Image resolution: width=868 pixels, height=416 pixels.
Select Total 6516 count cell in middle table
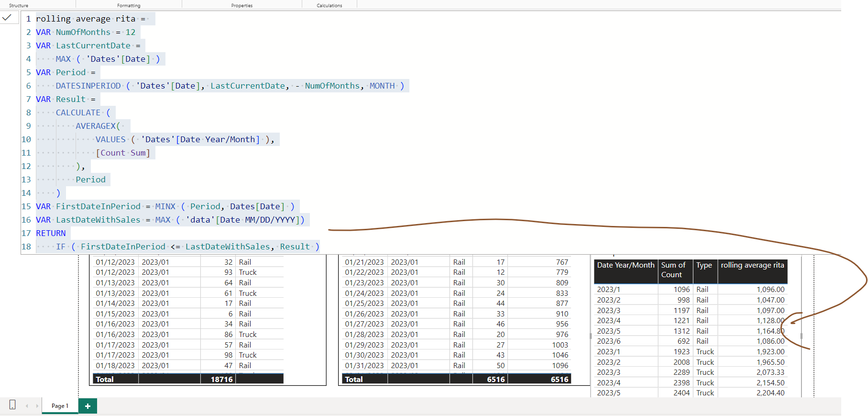pos(495,379)
